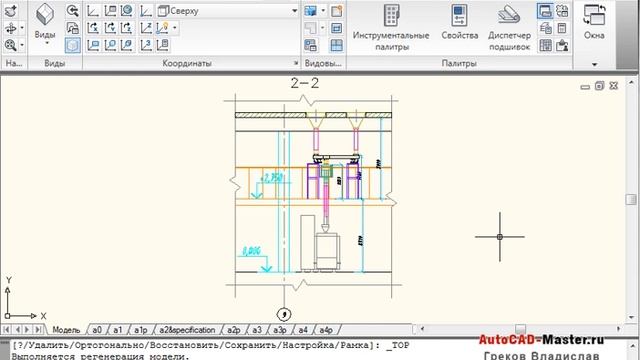This screenshot has height=360, width=640.
Task: Set UCS to World using globe icon
Action: (127, 11)
